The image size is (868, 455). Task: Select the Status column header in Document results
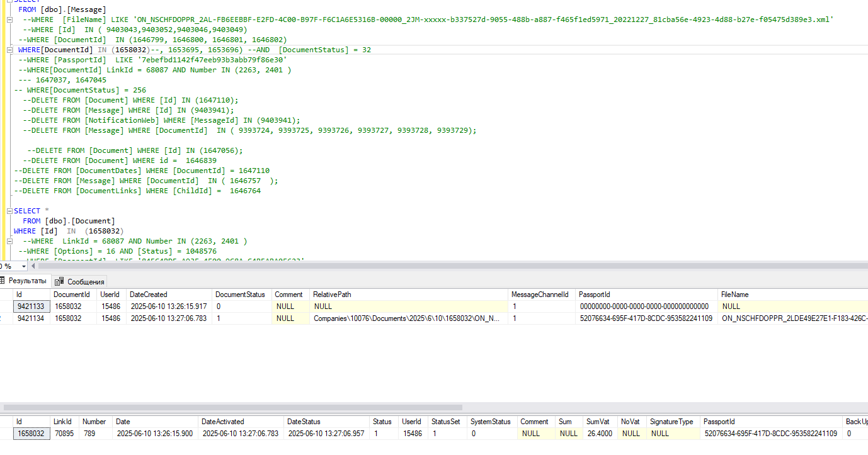click(x=382, y=422)
